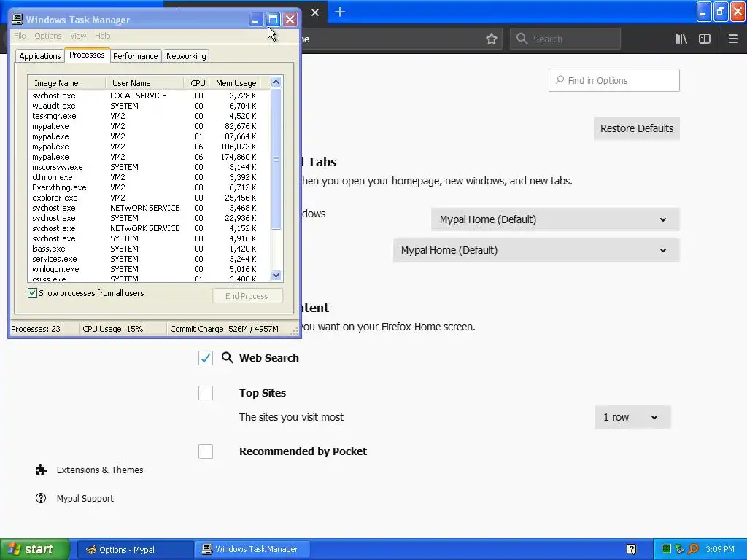Select the explorer.exe process row
Image resolution: width=747 pixels, height=560 pixels.
coord(149,198)
